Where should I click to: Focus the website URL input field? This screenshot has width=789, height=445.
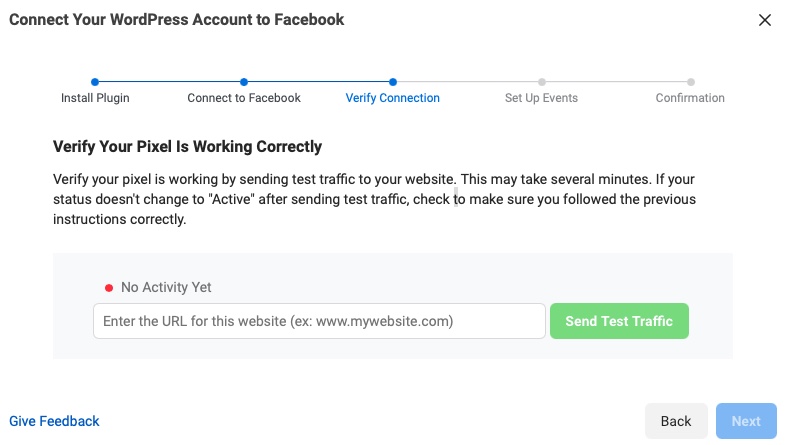[319, 322]
